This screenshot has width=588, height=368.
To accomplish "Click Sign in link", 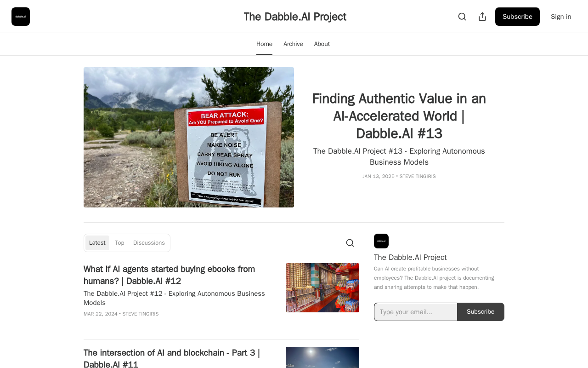I will pos(561,17).
